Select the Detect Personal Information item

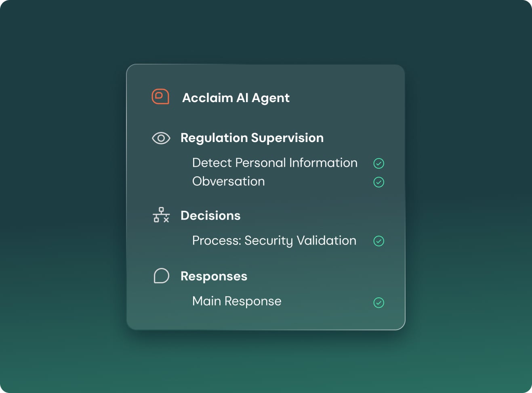point(275,163)
